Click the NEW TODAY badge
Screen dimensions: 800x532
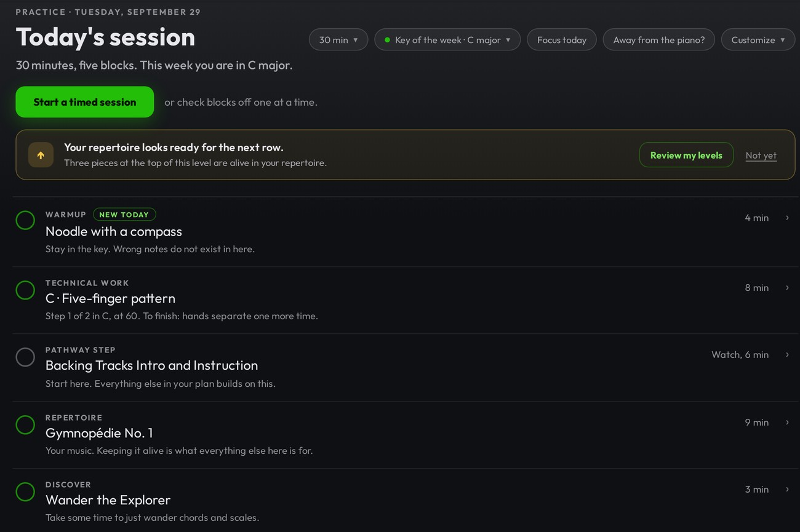tap(124, 215)
